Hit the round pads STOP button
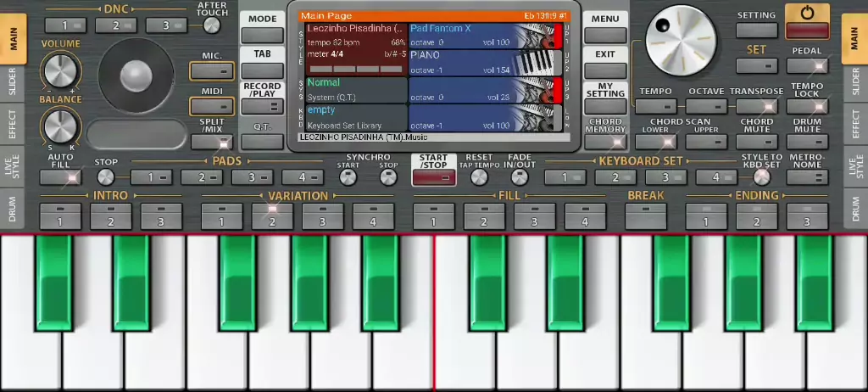The image size is (868, 392). tap(105, 177)
